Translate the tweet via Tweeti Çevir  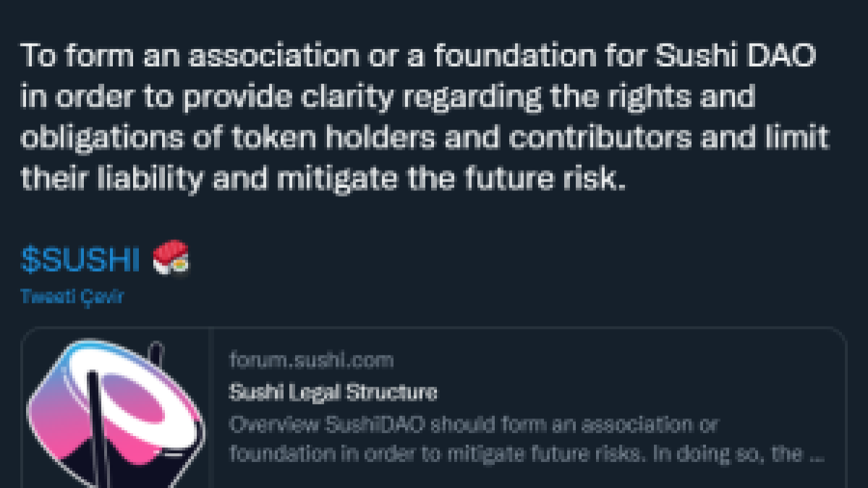(x=72, y=297)
